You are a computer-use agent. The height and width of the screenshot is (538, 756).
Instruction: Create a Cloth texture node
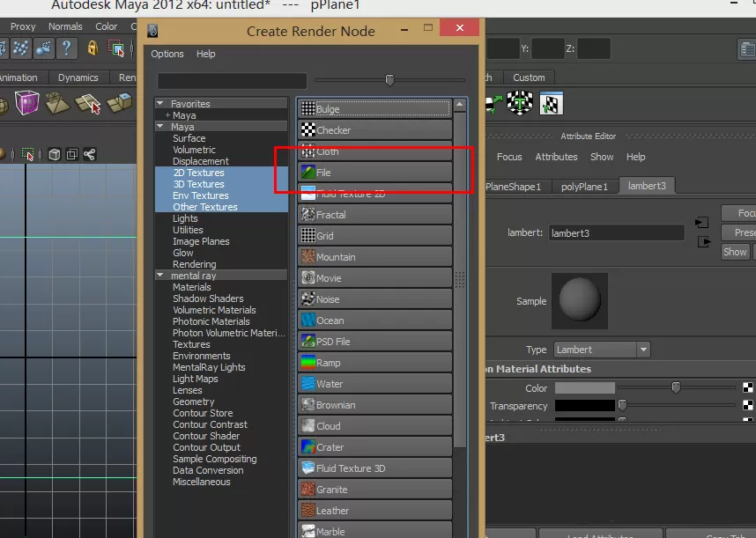(375, 151)
